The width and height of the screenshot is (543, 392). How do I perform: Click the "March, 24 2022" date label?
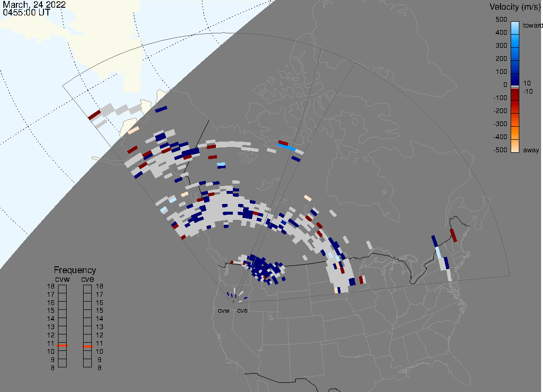(34, 5)
